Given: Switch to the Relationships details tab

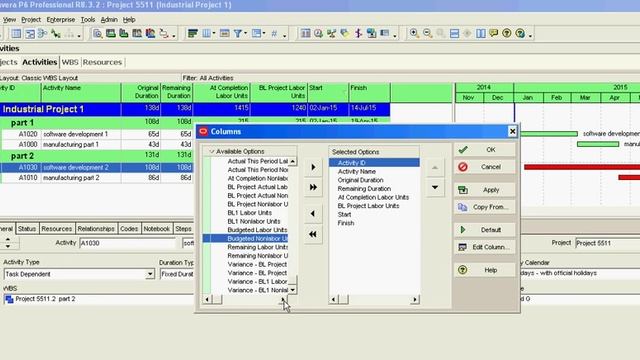Looking at the screenshot, I should click(96, 229).
